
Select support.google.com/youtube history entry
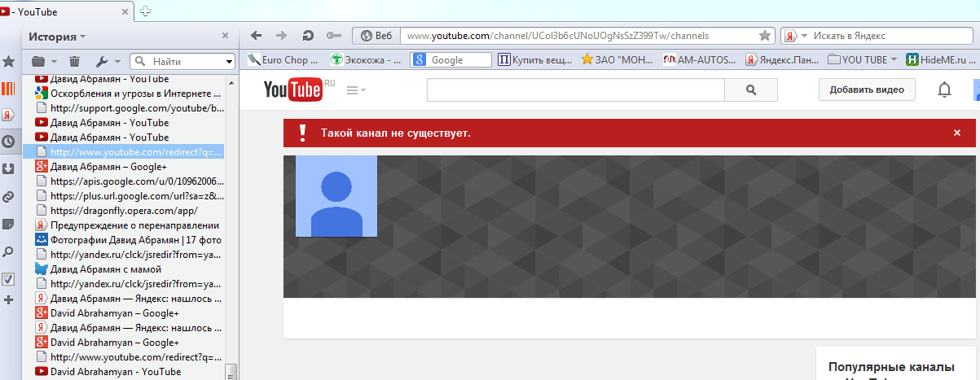click(x=130, y=108)
